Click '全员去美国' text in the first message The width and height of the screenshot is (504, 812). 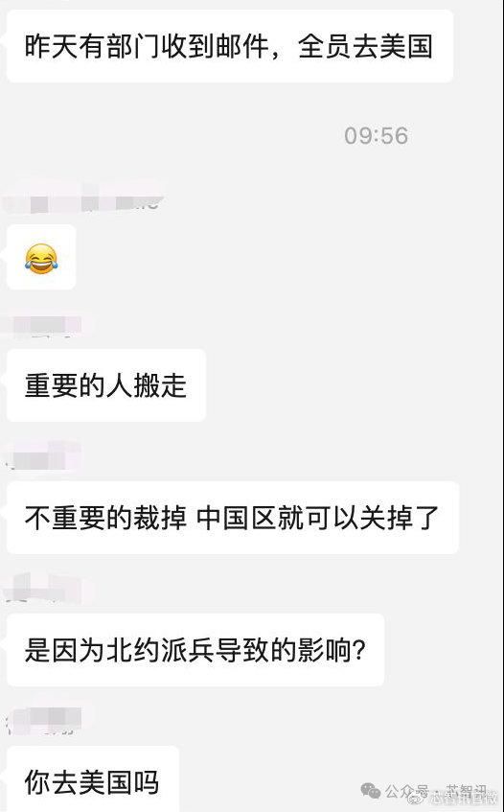pos(365,47)
